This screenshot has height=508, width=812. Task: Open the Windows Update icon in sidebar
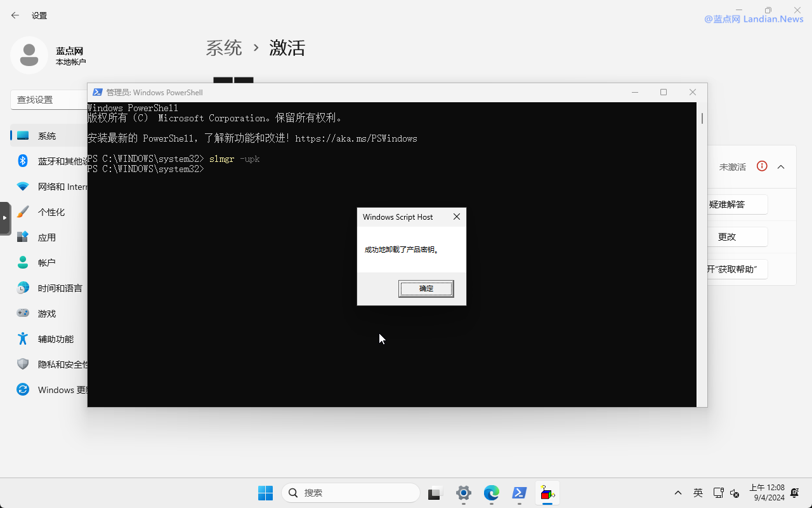point(23,389)
